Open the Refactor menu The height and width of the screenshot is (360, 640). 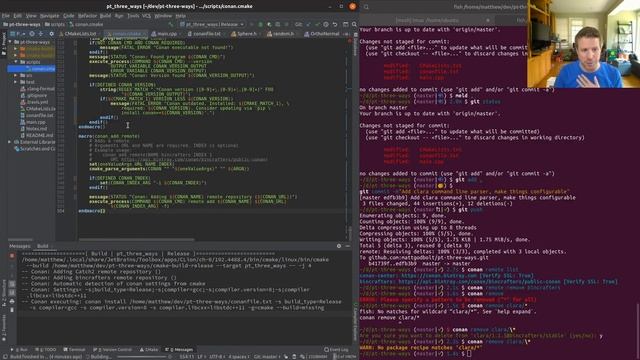click(x=87, y=16)
